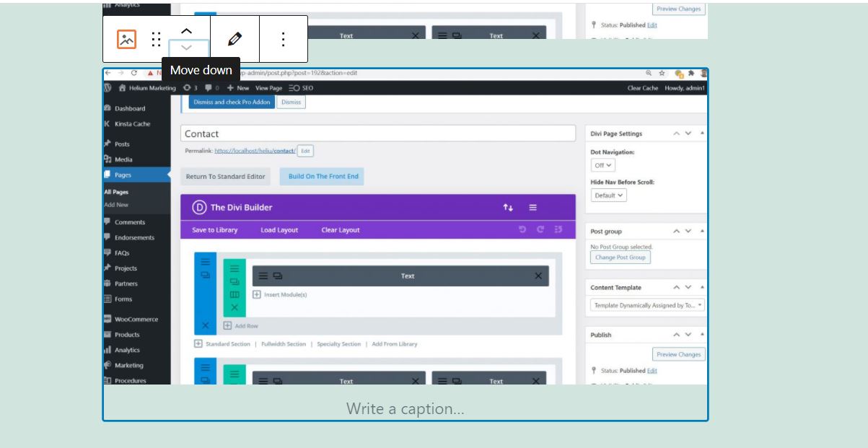Click the green row columns layout icon
This screenshot has width=868, height=448.
click(234, 294)
